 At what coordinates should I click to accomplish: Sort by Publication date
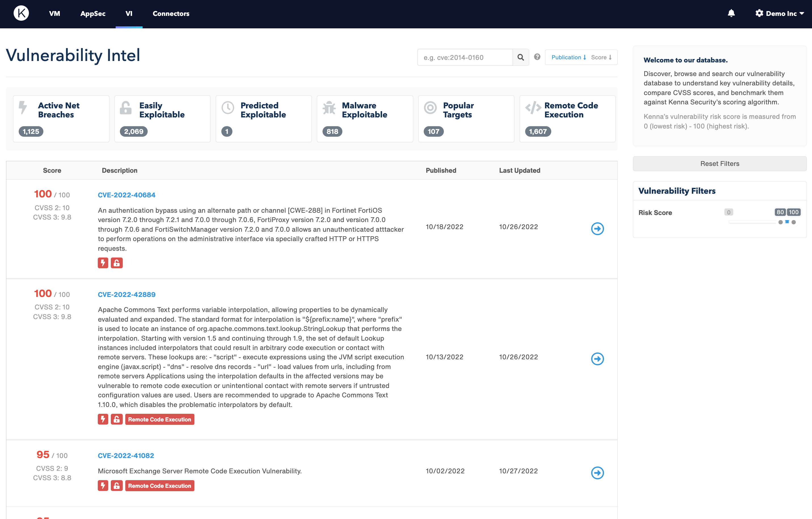[x=569, y=57]
